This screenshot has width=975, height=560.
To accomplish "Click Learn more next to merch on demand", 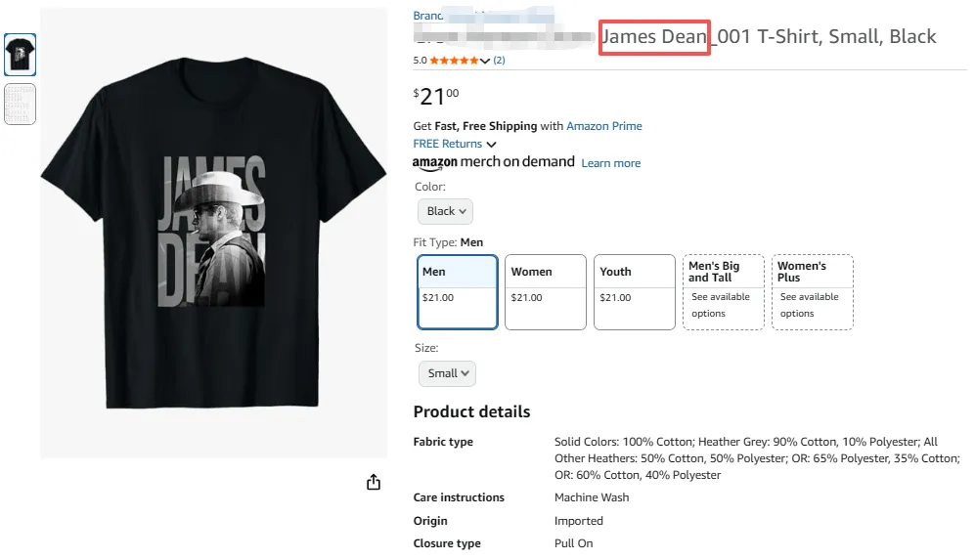I will pyautogui.click(x=611, y=163).
